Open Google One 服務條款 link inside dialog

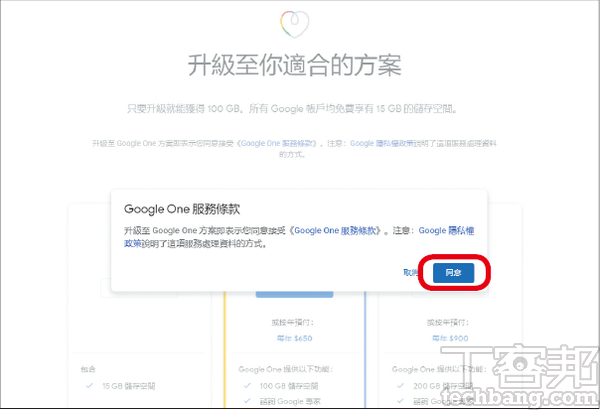(336, 230)
